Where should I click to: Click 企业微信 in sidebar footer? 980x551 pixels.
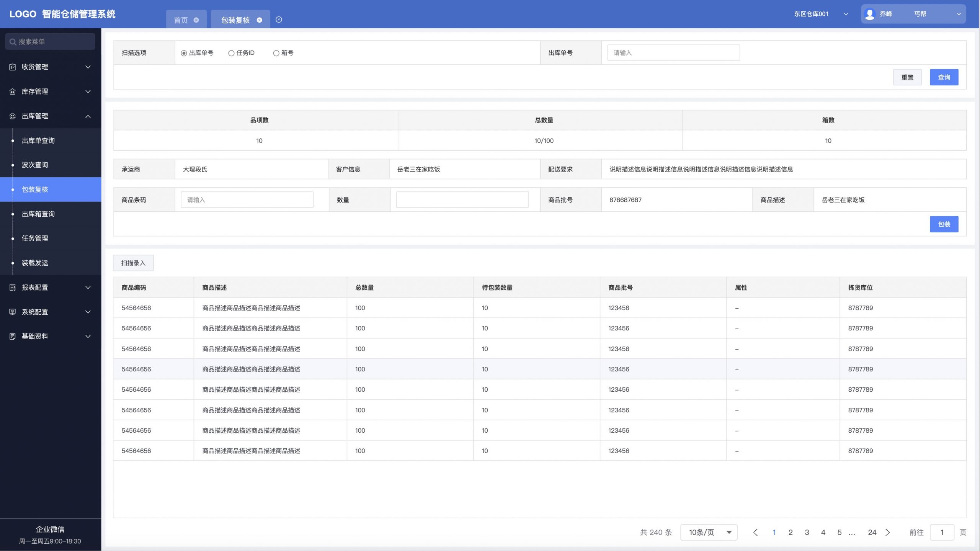[50, 530]
